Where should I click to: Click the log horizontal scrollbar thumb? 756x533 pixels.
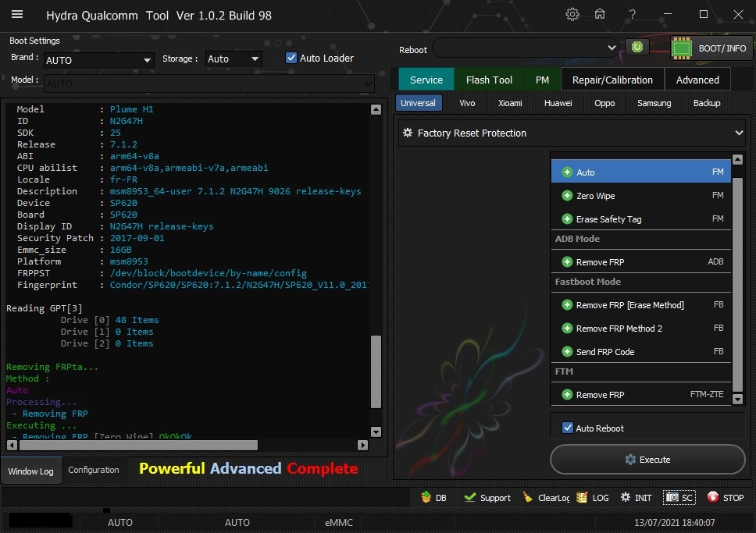coord(138,446)
